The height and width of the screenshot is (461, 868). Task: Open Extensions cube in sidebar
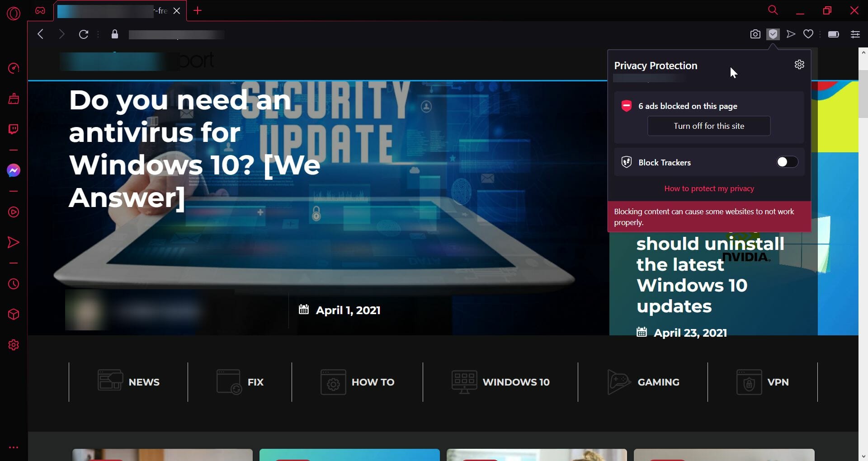(x=14, y=314)
